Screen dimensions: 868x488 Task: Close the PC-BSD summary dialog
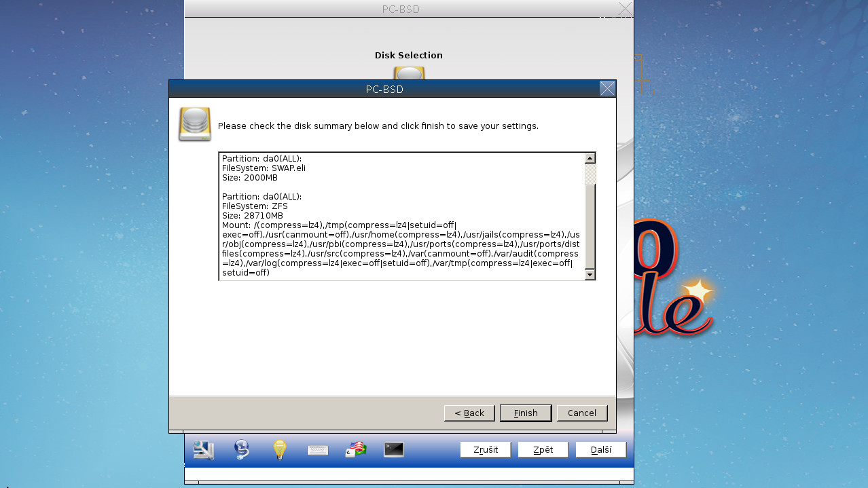coord(607,89)
